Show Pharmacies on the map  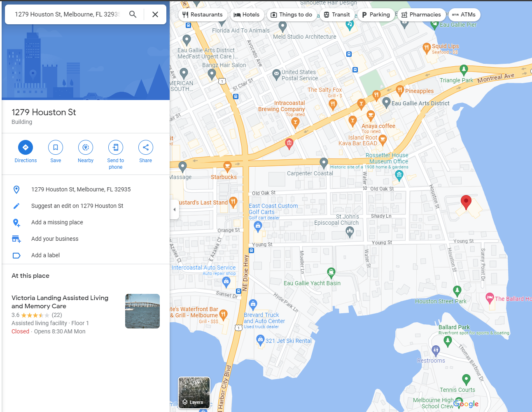pos(421,15)
